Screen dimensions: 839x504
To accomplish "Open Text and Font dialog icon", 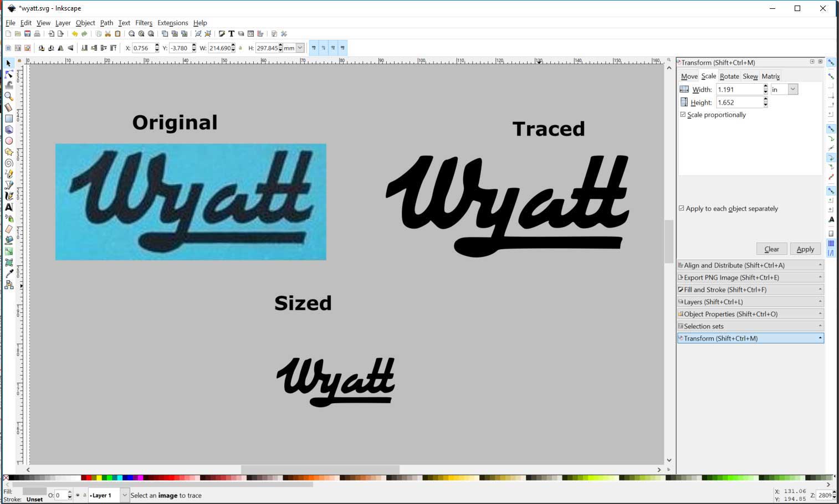I will pyautogui.click(x=231, y=34).
